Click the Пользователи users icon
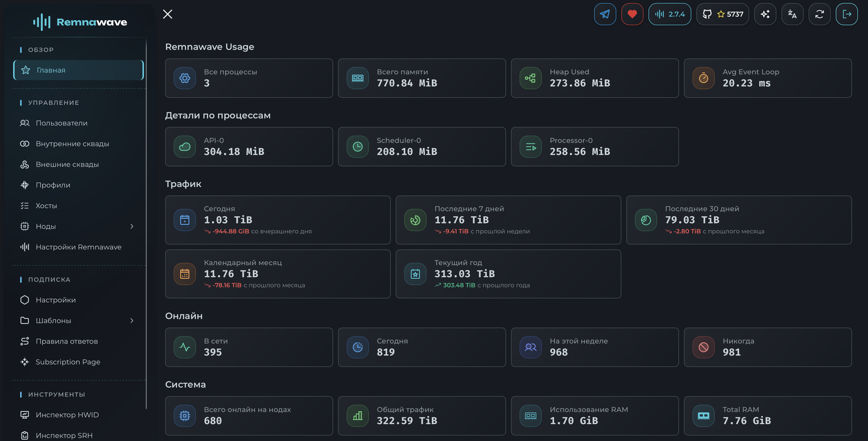Screen dimensions: 868x441 (x=24, y=123)
